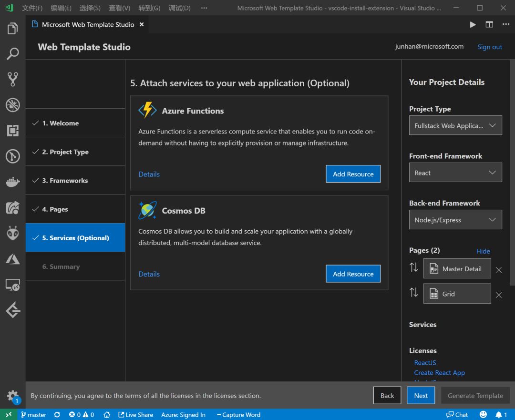Open the 转到(G) menu
This screenshot has height=420, width=515.
(x=149, y=8)
